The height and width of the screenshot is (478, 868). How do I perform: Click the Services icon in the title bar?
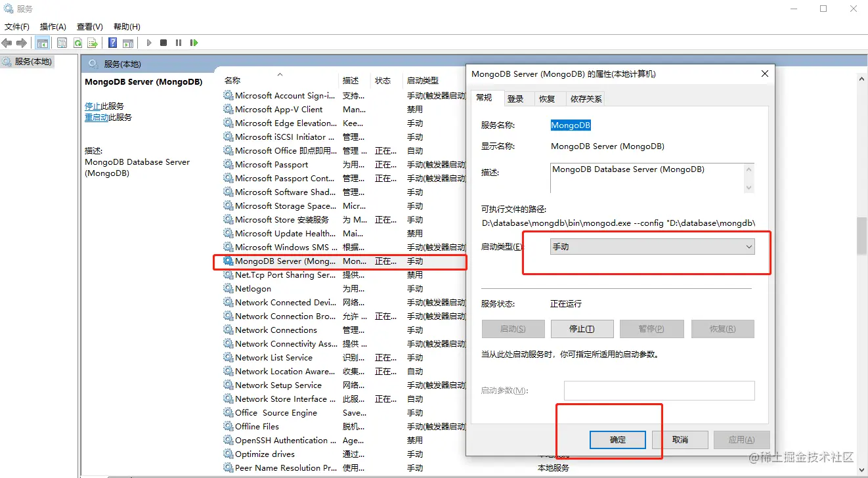tap(8, 9)
